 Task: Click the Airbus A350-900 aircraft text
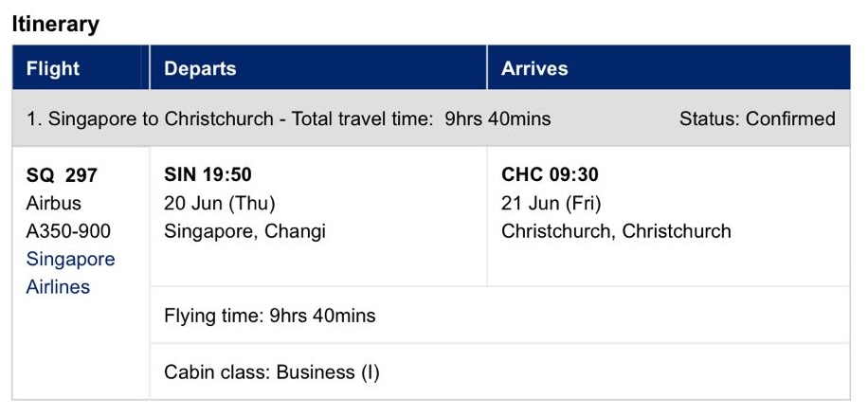coord(61,217)
